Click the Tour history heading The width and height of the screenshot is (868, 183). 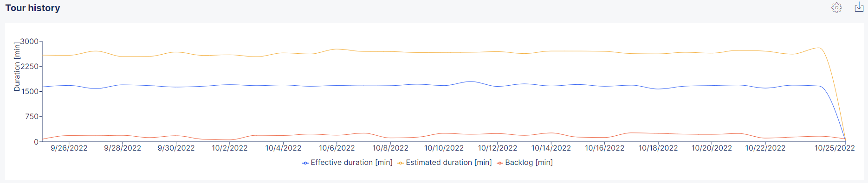(x=32, y=8)
